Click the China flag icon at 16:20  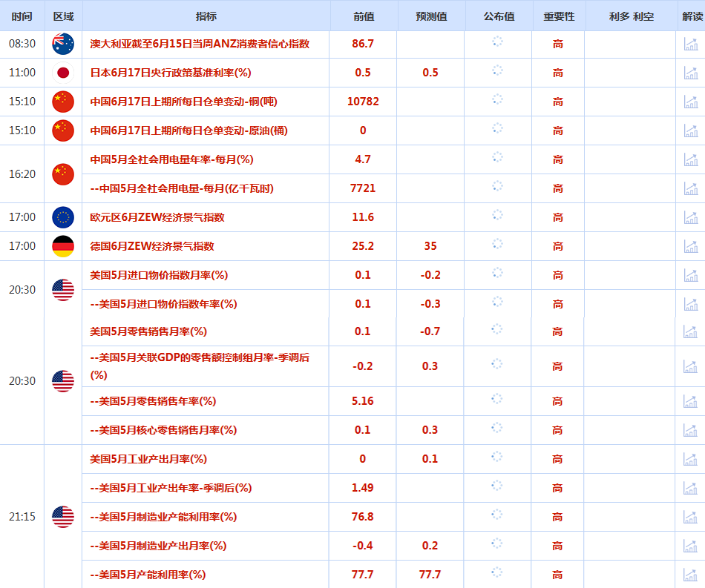tap(63, 174)
